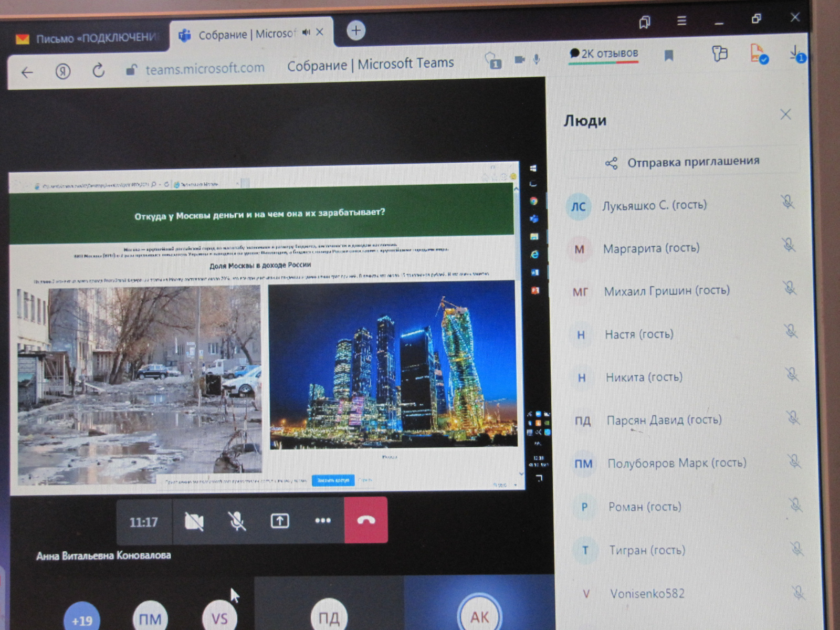Open more actions ellipsis menu
840x630 pixels.
[322, 520]
